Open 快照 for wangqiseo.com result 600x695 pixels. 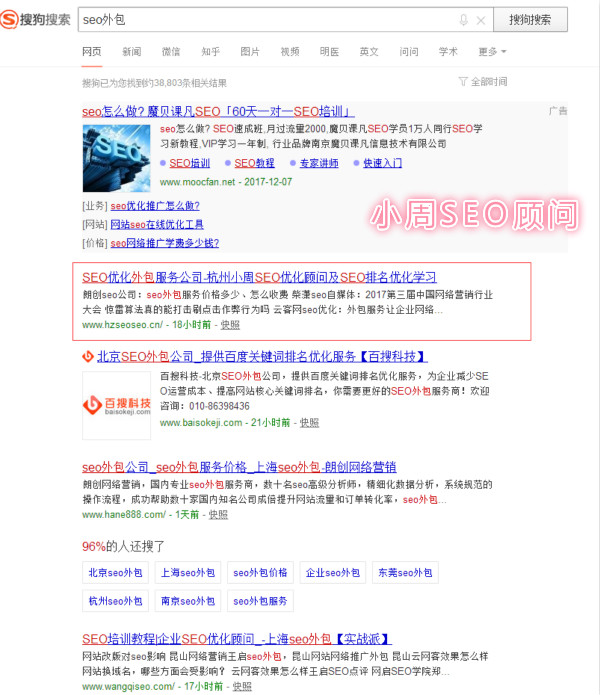(242, 686)
